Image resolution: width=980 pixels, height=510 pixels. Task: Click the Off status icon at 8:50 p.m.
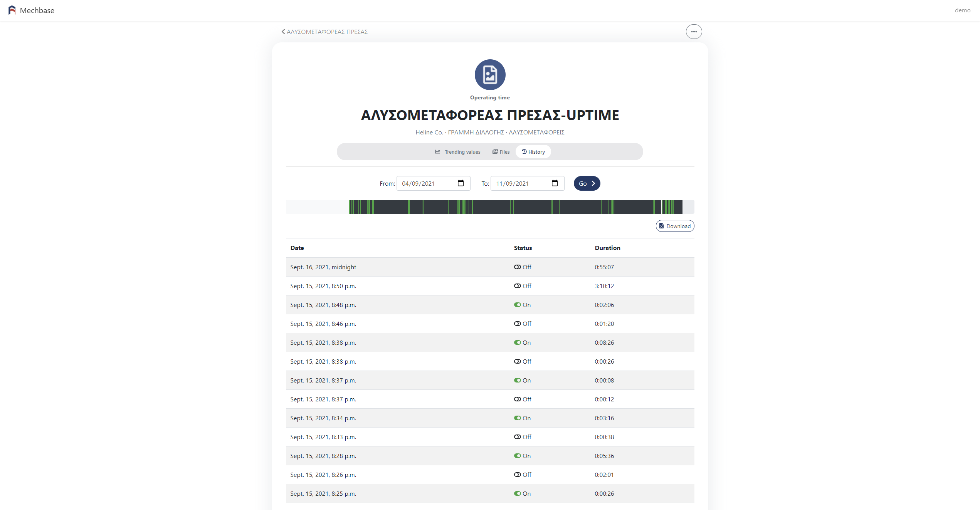coord(517,286)
